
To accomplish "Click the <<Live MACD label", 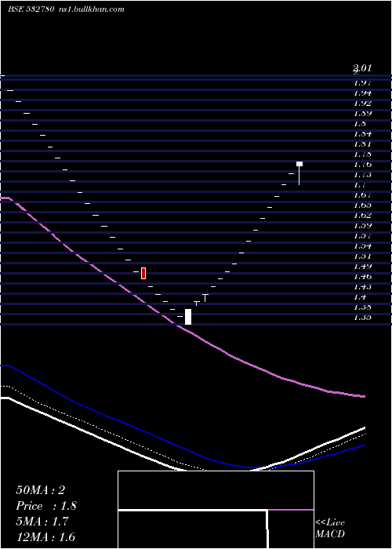I will 330,528.
